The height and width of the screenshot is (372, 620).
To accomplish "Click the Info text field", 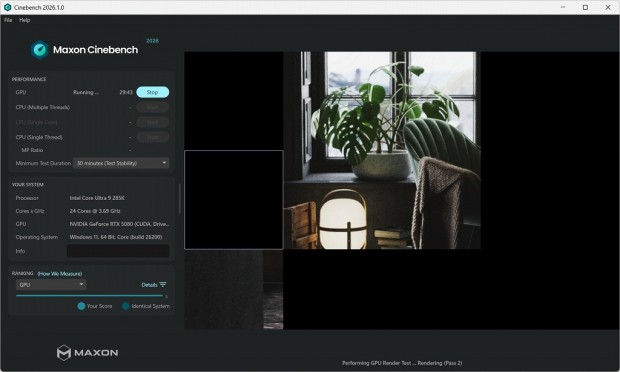I will [x=118, y=251].
